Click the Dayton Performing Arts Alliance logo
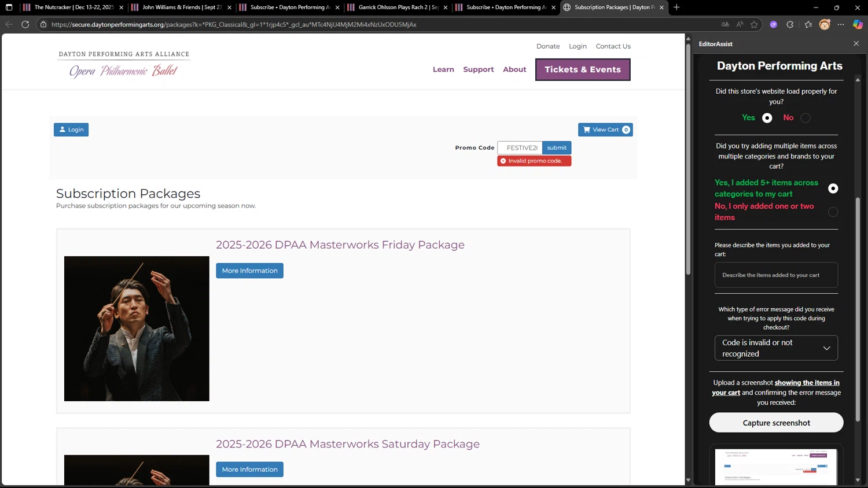 click(124, 64)
